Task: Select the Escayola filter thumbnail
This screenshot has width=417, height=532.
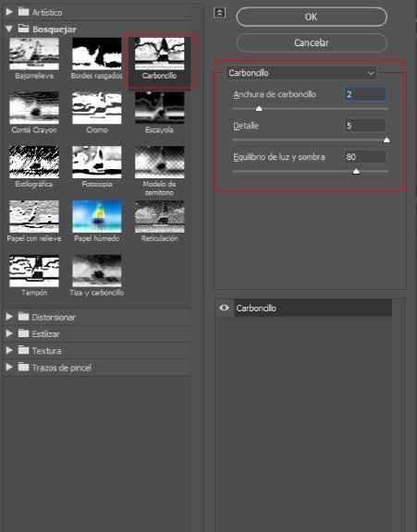Action: coord(160,107)
